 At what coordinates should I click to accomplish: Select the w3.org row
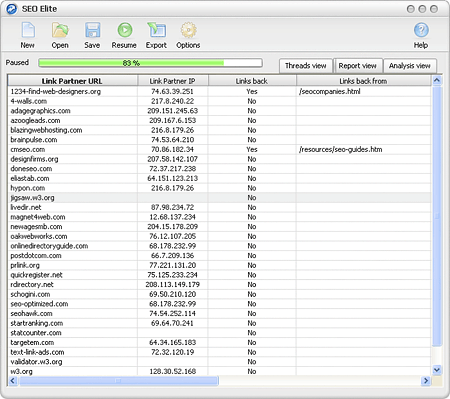[x=219, y=371]
